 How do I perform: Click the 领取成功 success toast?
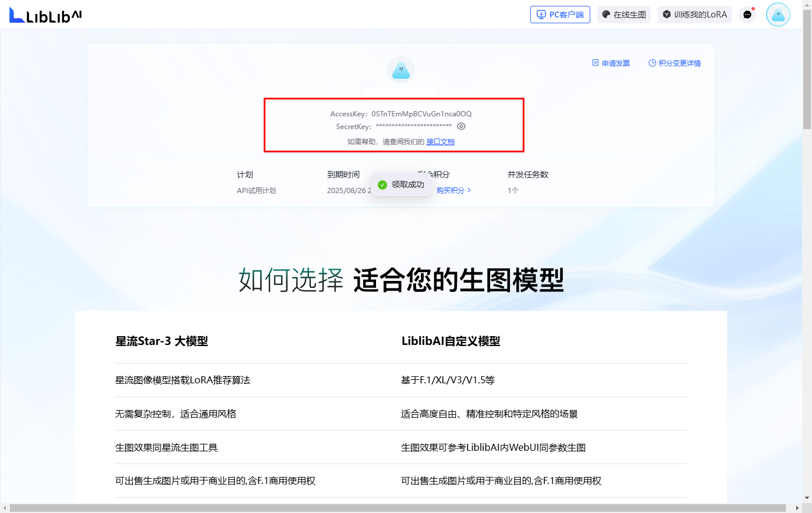[401, 184]
